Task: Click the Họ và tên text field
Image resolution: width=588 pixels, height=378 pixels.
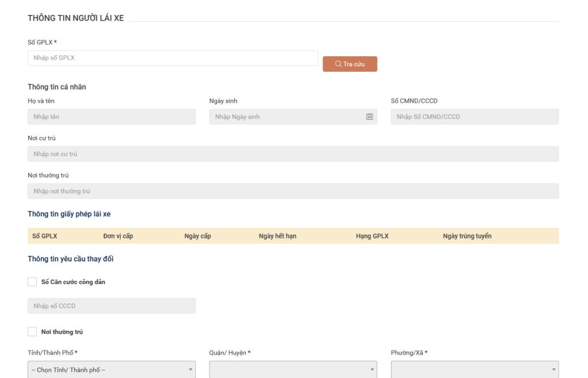Action: coord(111,117)
